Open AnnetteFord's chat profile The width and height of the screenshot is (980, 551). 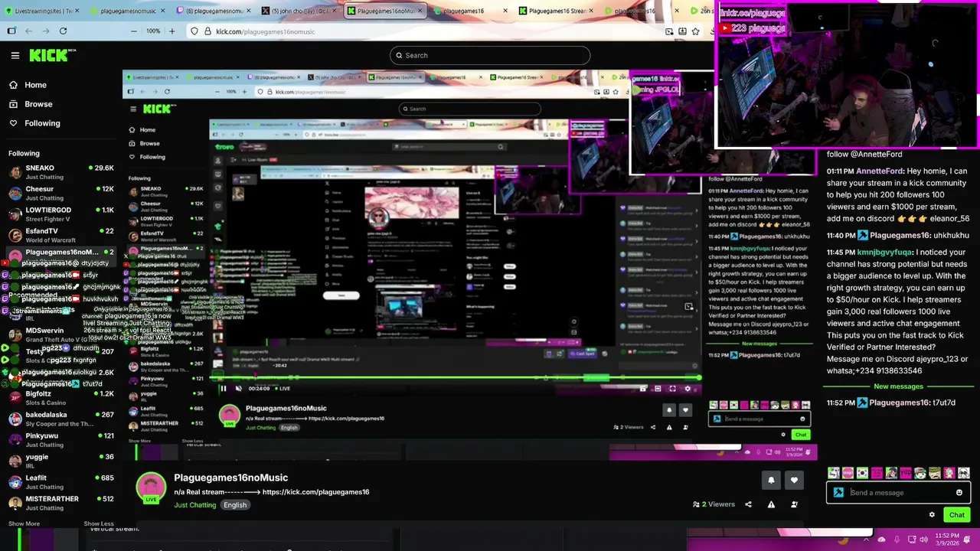coord(879,171)
